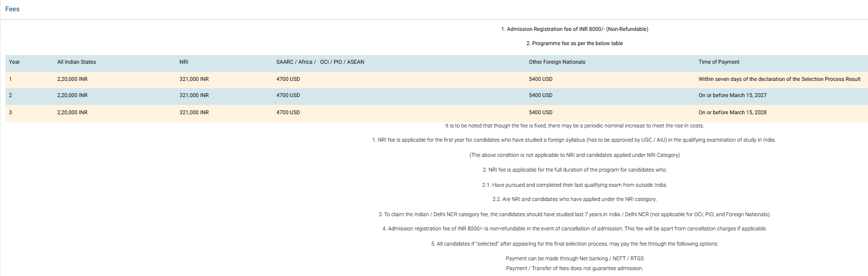Click 'Admission Registration fee of INR 8000/-' line
Viewport: 868px width, 276px height.
(x=575, y=29)
